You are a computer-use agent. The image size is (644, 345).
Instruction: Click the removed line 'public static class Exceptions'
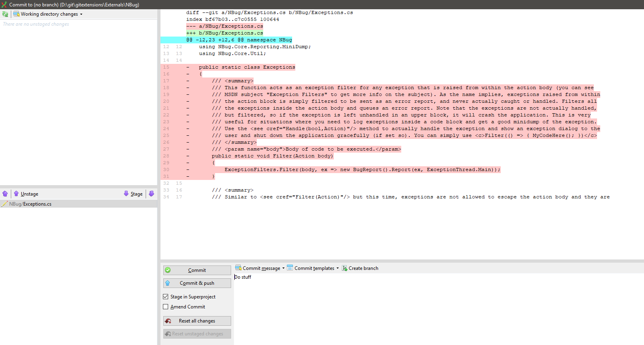click(247, 67)
